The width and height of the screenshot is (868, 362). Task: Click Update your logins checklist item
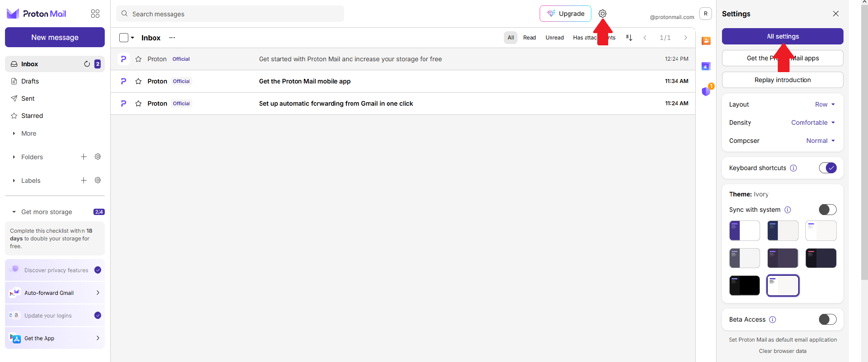click(x=55, y=315)
